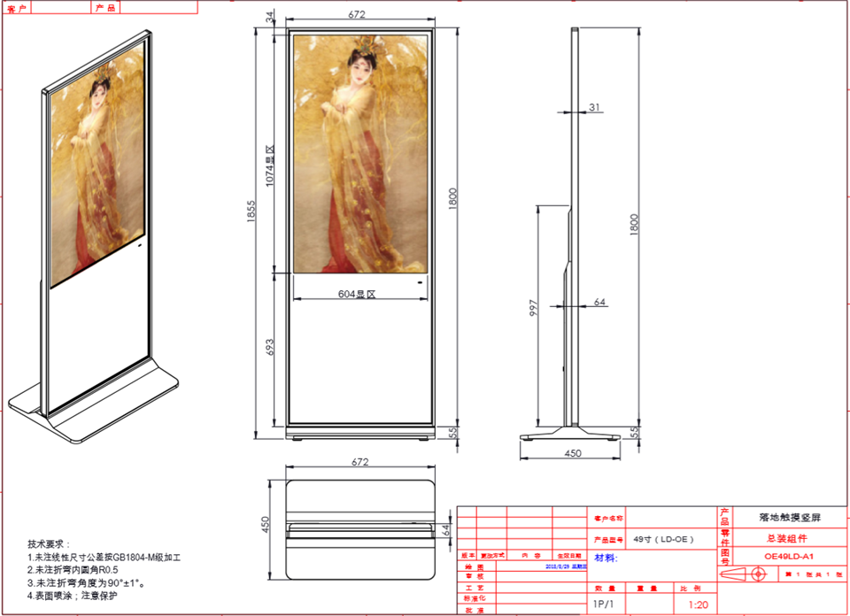The height and width of the screenshot is (616, 850).
Task: Click the first-angle projection symbol in title block
Action: (x=742, y=574)
